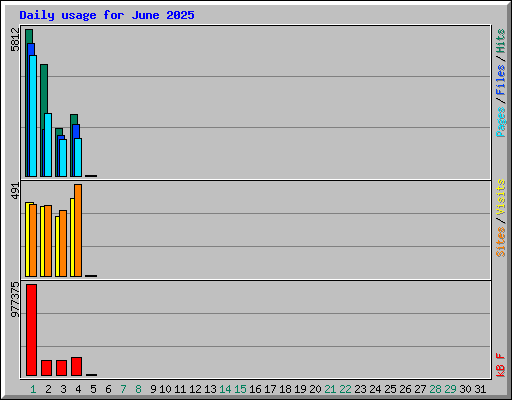Click green weekend day 8 label

[138, 389]
